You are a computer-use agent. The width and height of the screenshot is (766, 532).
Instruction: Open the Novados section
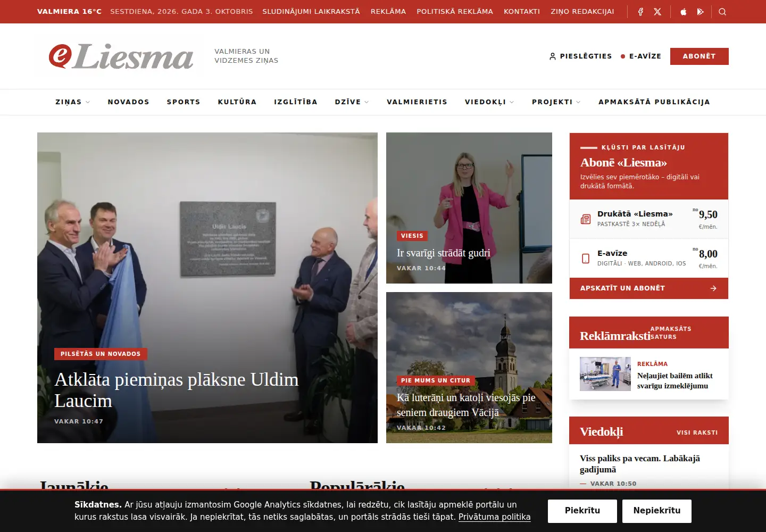[129, 102]
